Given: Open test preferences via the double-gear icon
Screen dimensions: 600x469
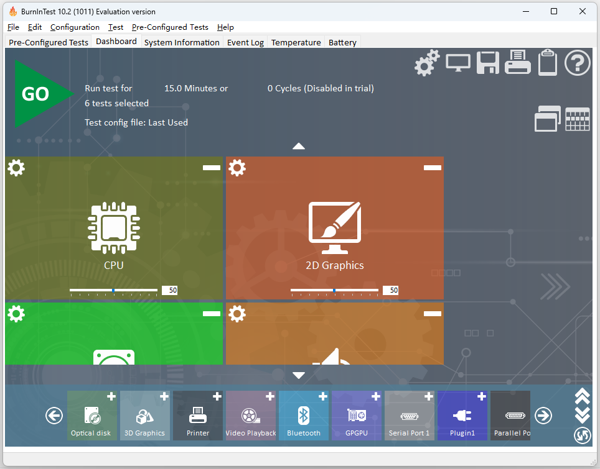Looking at the screenshot, I should pyautogui.click(x=427, y=64).
